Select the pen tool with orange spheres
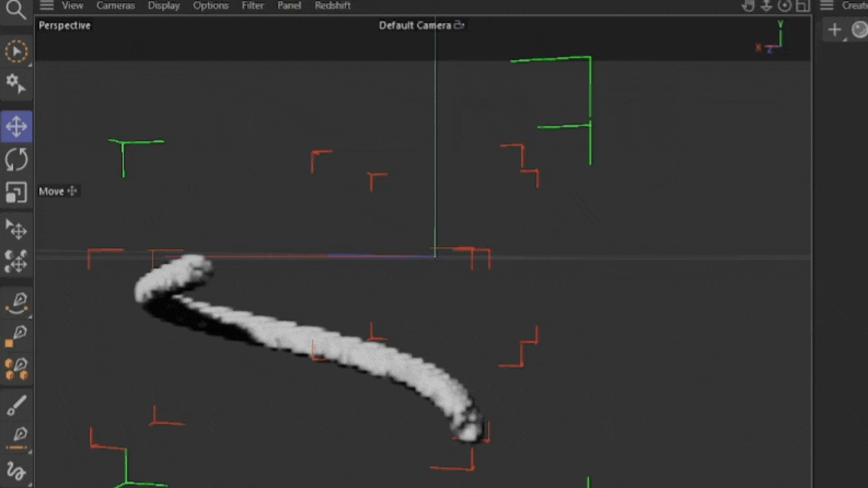The image size is (868, 488). point(16,369)
